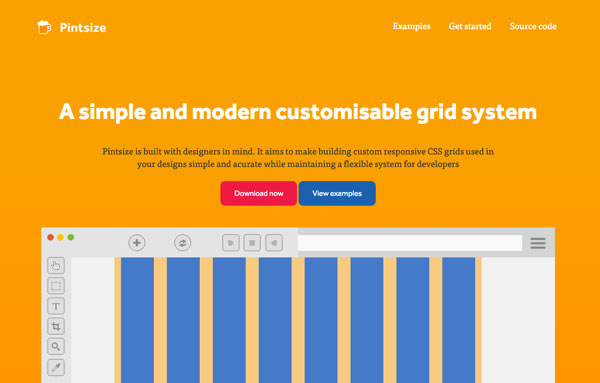
Task: Select the magnifier zoom tool
Action: (x=56, y=347)
